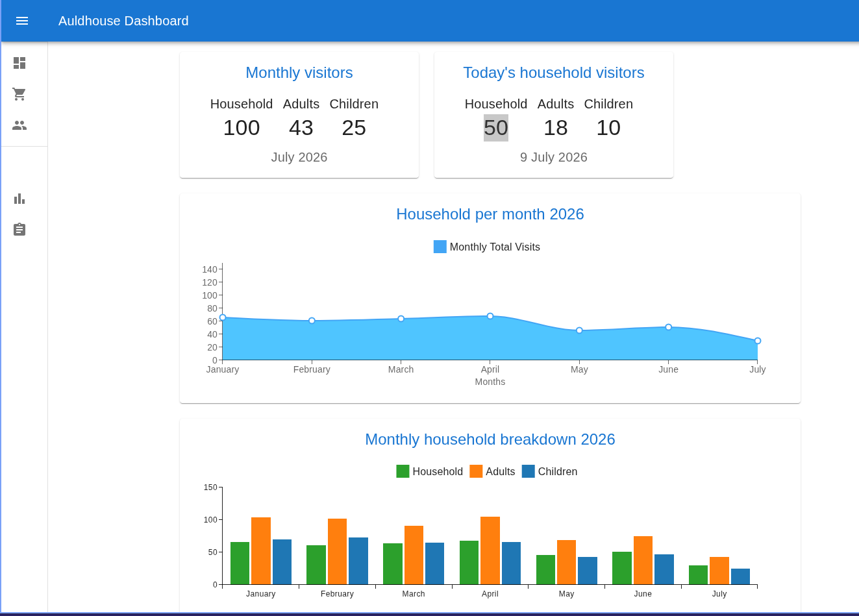Click the July 2026 date in Monthly visitors

pos(299,157)
